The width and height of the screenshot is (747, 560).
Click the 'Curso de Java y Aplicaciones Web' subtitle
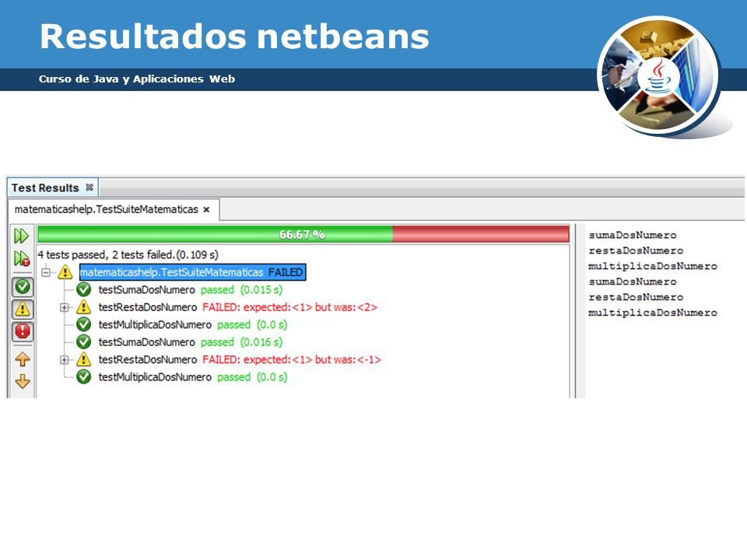click(137, 79)
